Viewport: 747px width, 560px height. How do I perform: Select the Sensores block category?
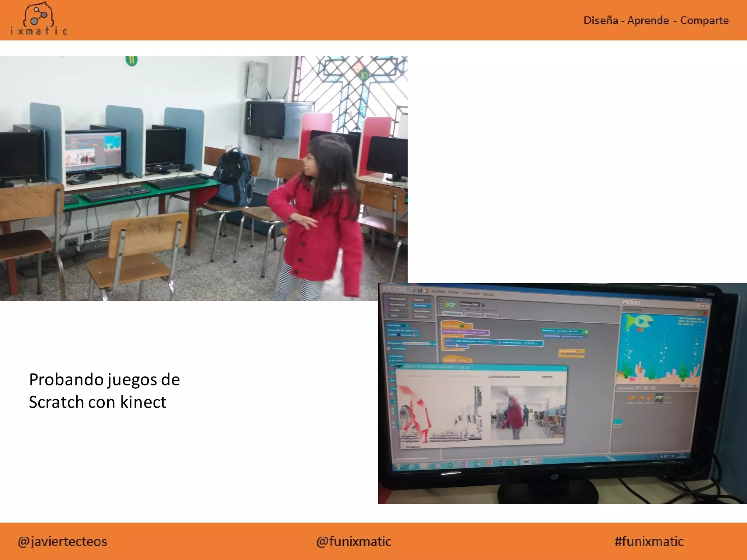[421, 306]
